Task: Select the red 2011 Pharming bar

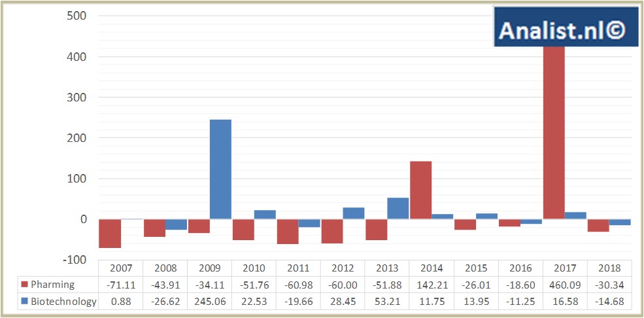Action: pos(287,231)
